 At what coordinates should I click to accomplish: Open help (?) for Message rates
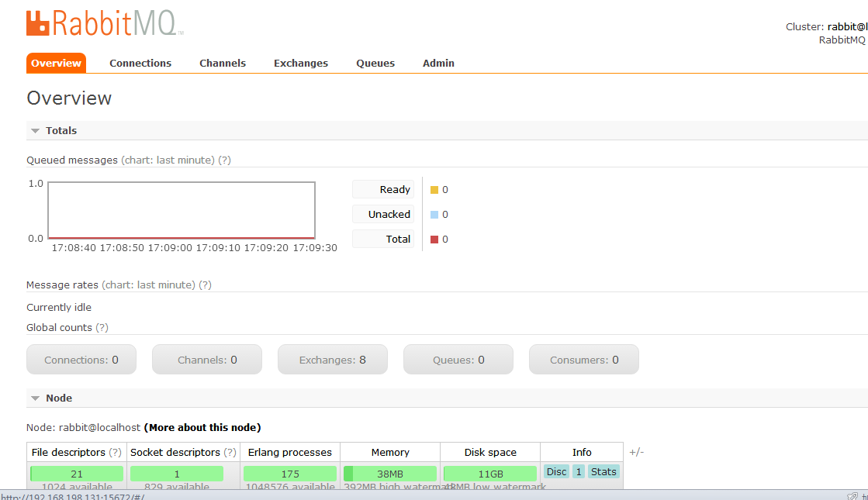(206, 284)
